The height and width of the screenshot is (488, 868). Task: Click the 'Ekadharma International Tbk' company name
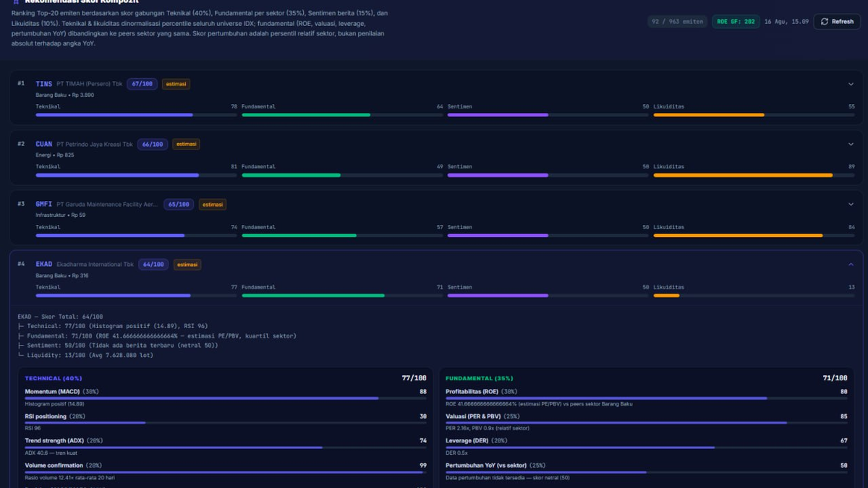pos(95,265)
